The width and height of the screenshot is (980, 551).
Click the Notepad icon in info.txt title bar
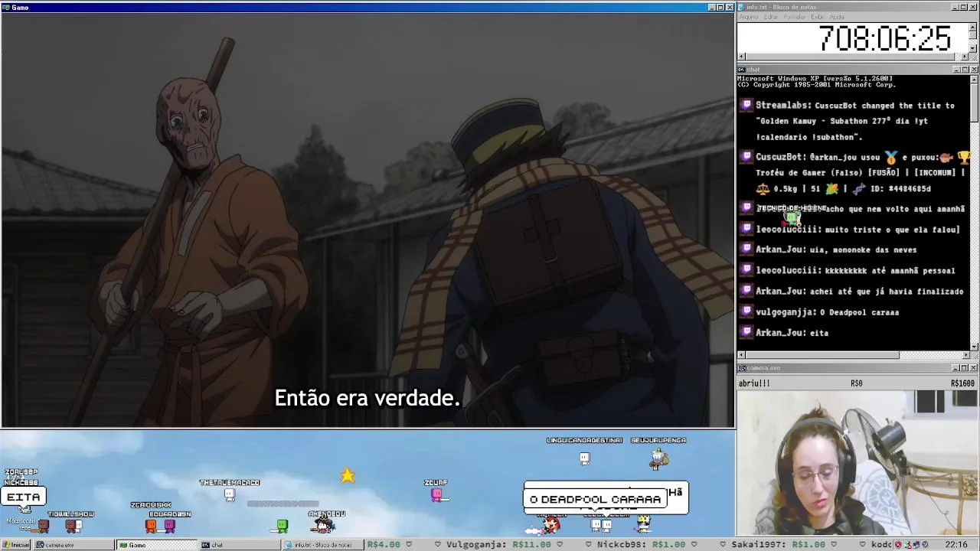point(741,7)
